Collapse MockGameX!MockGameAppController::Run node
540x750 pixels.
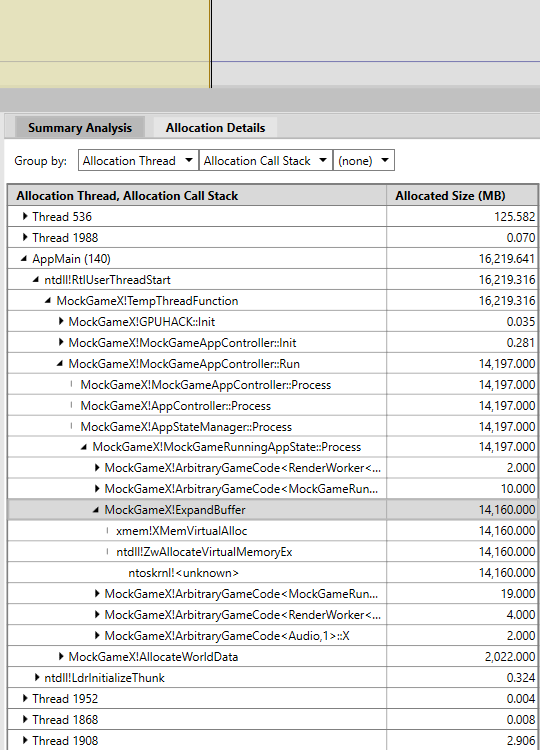pyautogui.click(x=60, y=364)
